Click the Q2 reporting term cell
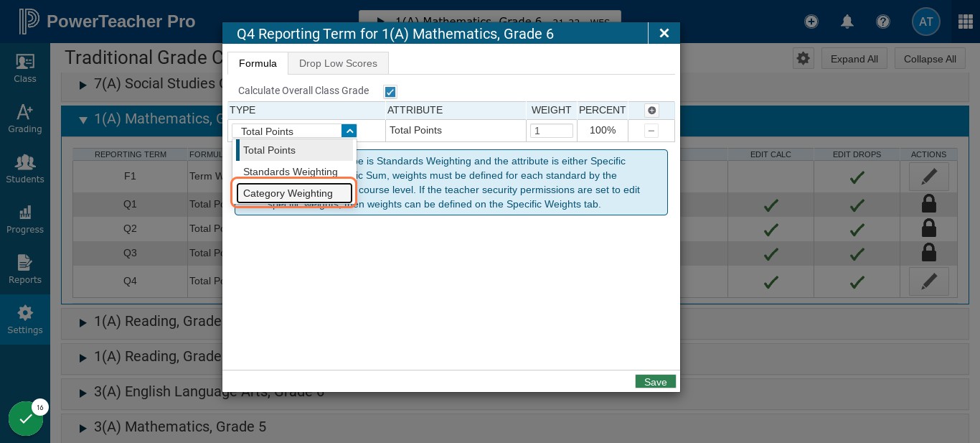Screen dimensions: 980x443 [x=130, y=229]
